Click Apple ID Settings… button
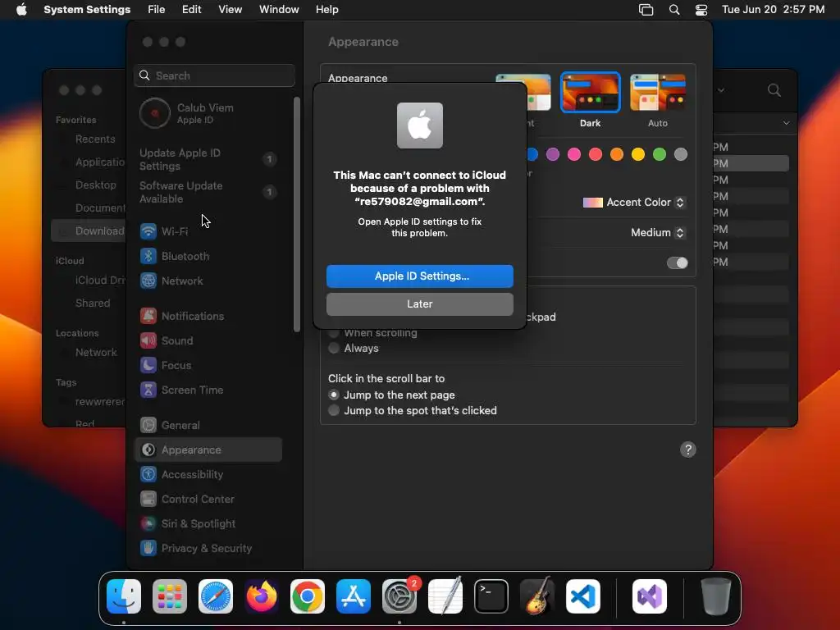This screenshot has height=630, width=840. pos(419,276)
